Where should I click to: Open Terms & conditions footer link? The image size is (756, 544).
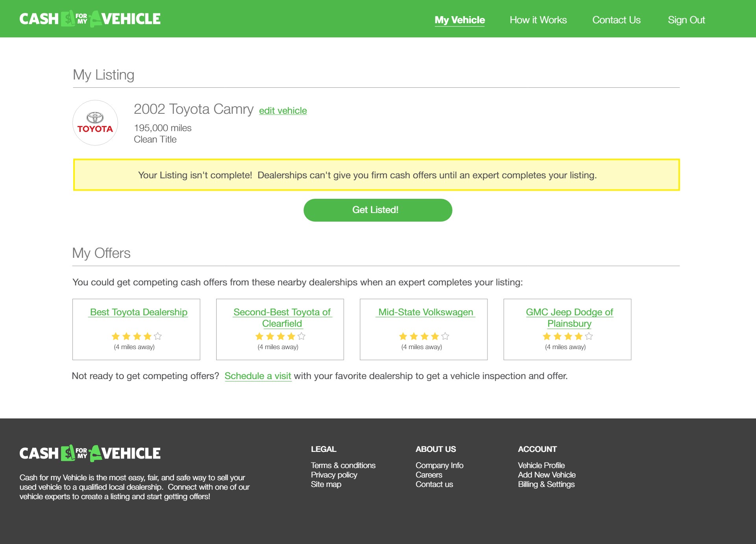(x=343, y=465)
